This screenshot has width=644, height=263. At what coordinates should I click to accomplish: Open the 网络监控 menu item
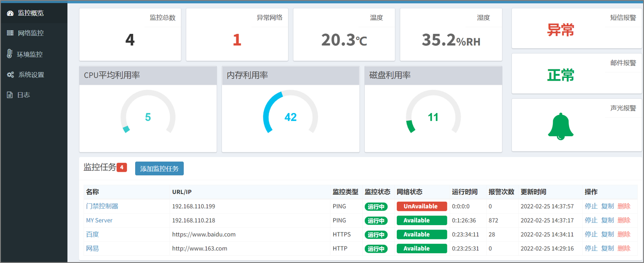click(31, 33)
